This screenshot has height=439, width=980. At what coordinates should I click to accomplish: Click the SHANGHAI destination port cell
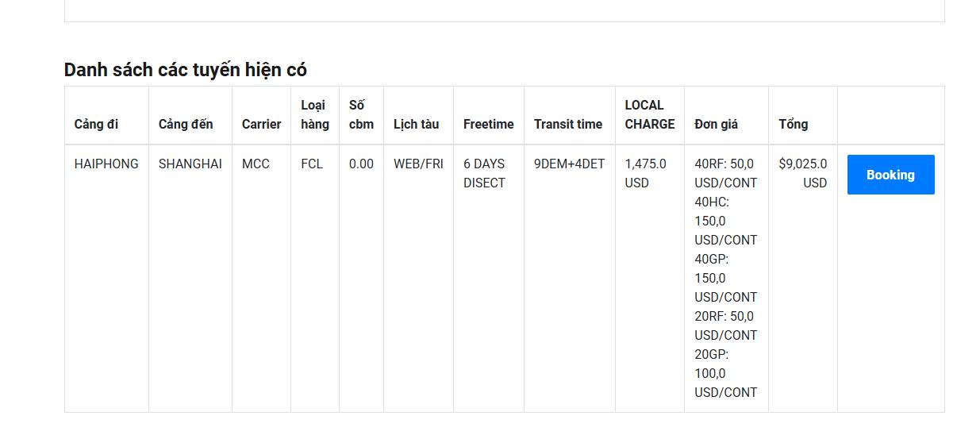(190, 164)
